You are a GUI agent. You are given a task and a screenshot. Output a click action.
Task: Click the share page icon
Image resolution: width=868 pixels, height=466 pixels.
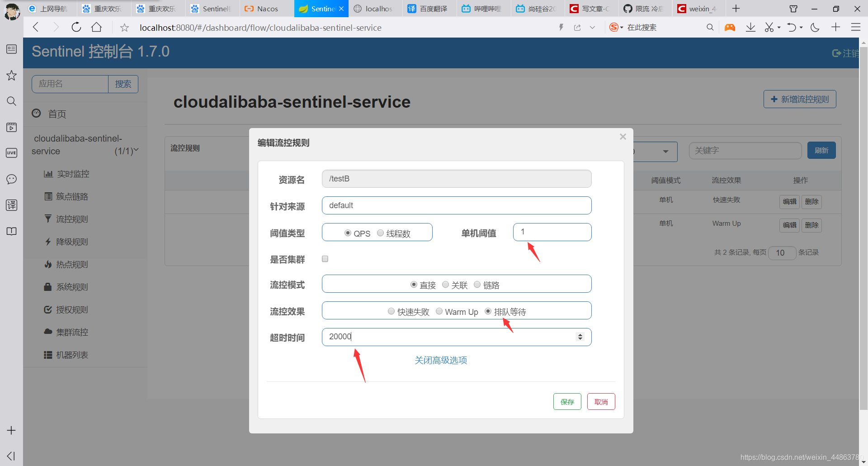tap(577, 28)
